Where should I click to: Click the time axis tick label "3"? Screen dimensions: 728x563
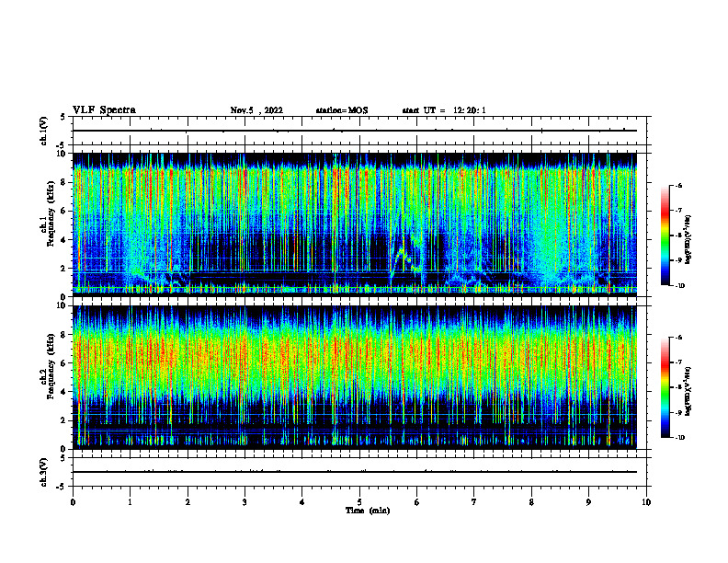[245, 502]
